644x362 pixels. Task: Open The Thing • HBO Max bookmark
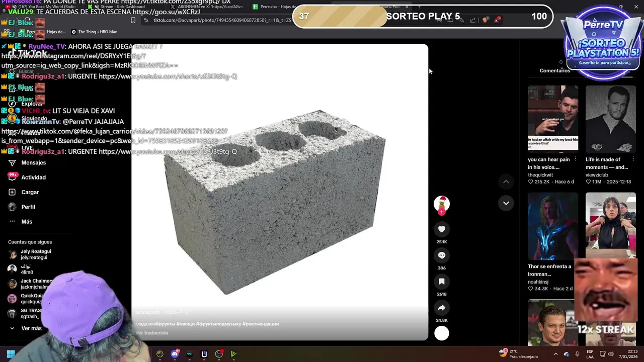[x=94, y=32]
